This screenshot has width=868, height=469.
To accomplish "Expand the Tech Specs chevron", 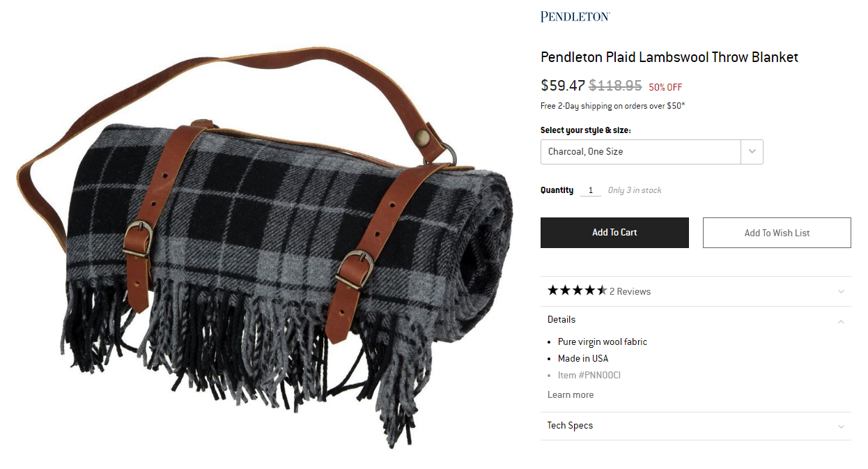I will [841, 426].
